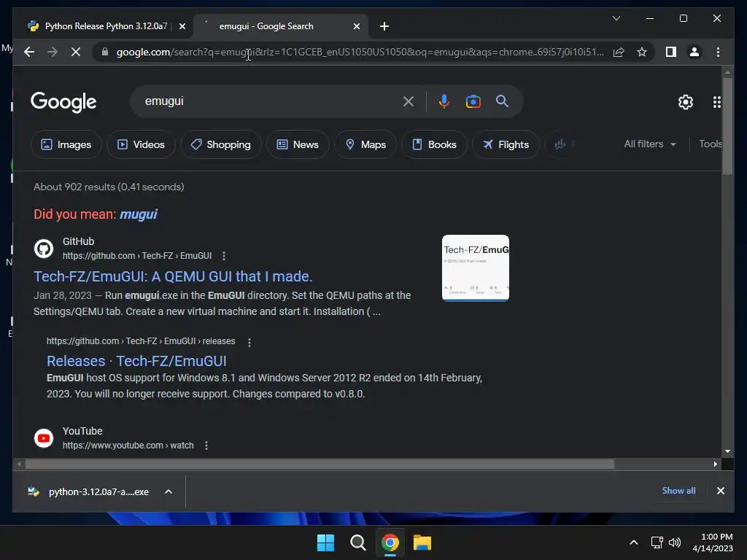Click the YouTube favicon

[44, 438]
